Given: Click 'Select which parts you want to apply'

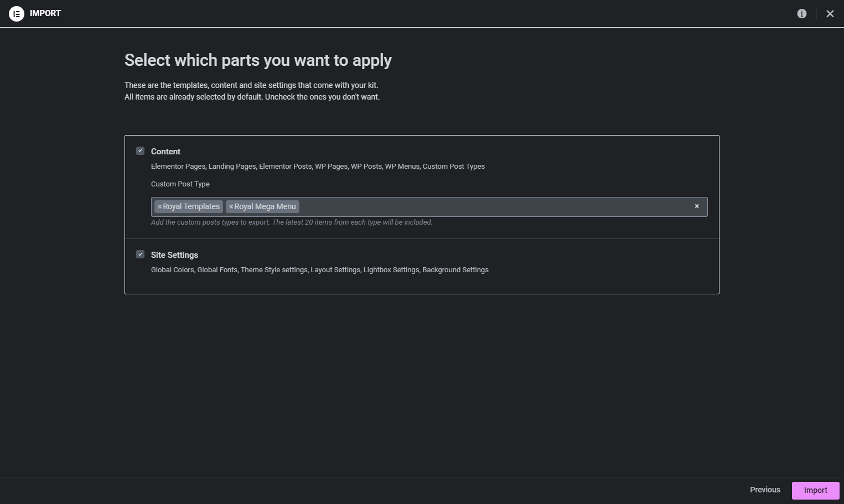Looking at the screenshot, I should coord(258,60).
